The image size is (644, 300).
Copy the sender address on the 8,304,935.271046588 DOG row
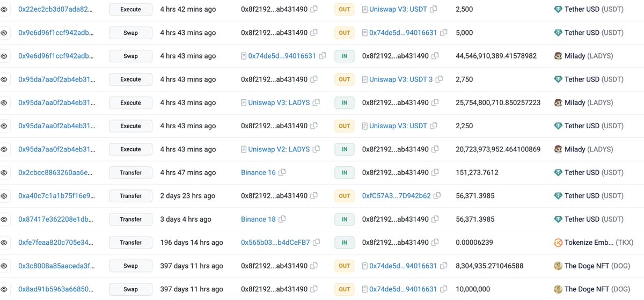(314, 266)
